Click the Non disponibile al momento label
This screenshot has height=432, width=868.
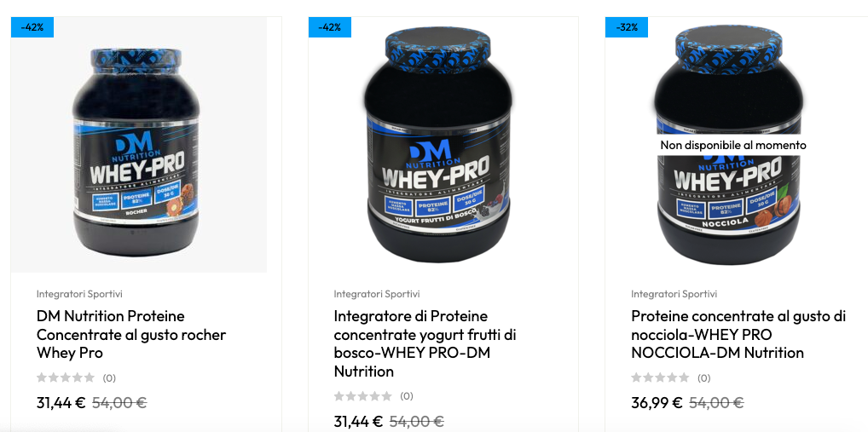pos(733,146)
